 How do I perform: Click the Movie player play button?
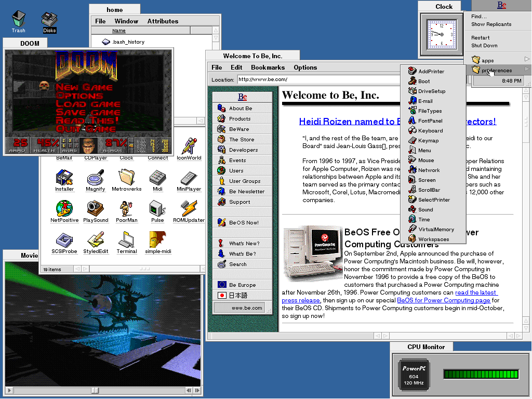(x=9, y=391)
